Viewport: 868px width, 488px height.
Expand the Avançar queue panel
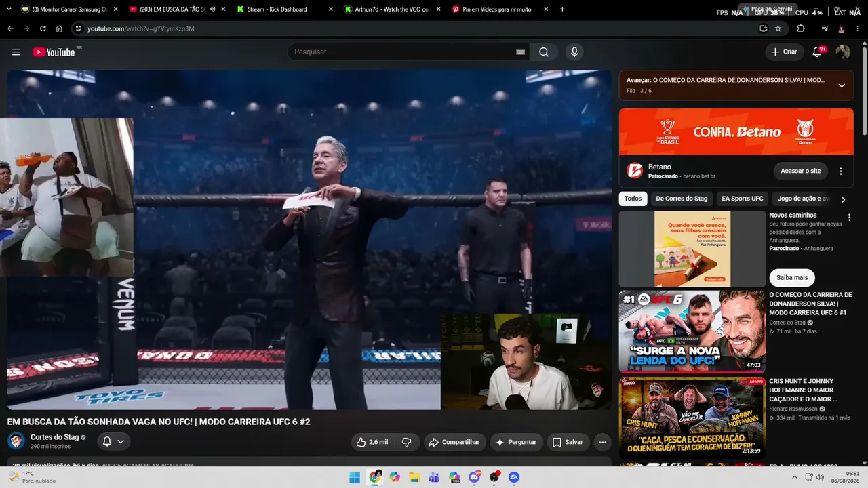click(842, 85)
